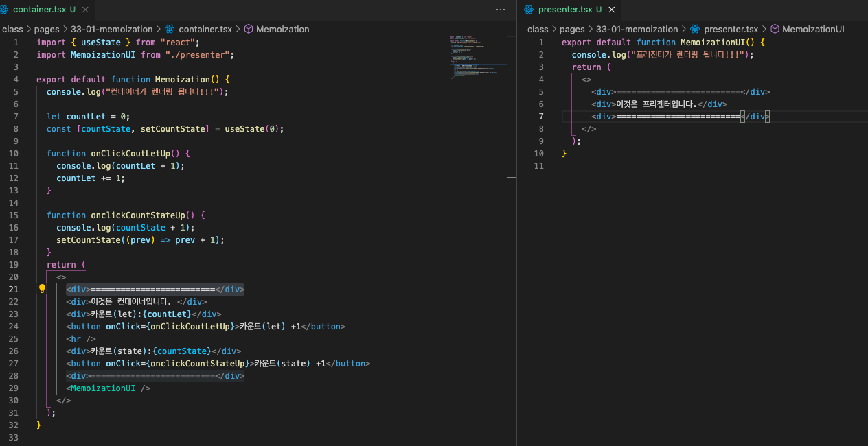Open 'container.tsx' breadcrumb segment

(205, 30)
